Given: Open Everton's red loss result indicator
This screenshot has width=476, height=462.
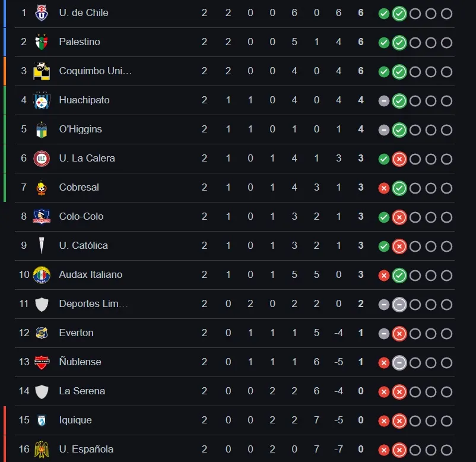Looking at the screenshot, I should [x=399, y=334].
